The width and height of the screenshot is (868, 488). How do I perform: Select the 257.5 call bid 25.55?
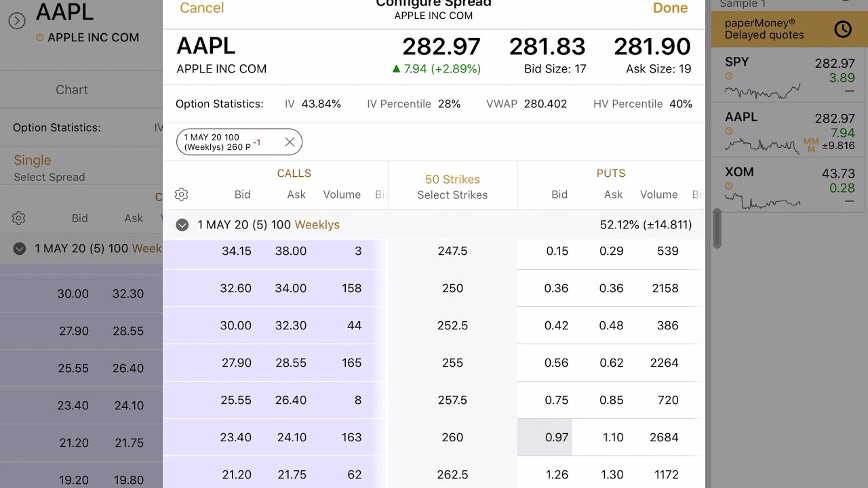coord(236,400)
